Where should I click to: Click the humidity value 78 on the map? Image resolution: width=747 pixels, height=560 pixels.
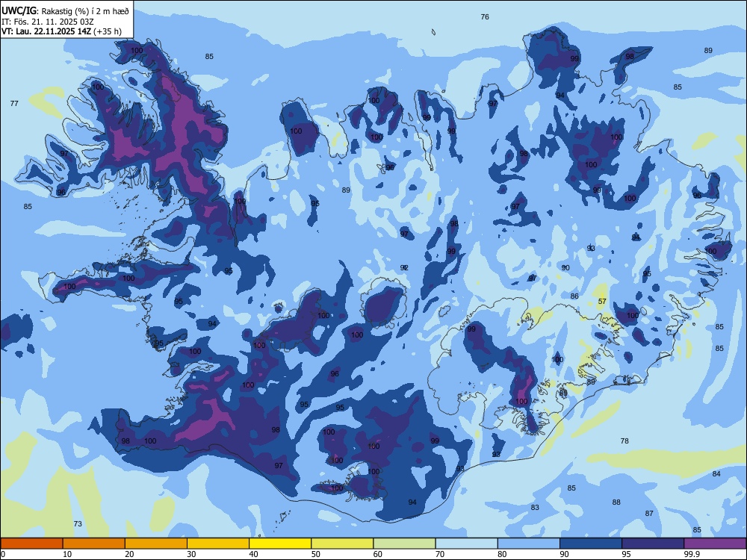(x=624, y=441)
